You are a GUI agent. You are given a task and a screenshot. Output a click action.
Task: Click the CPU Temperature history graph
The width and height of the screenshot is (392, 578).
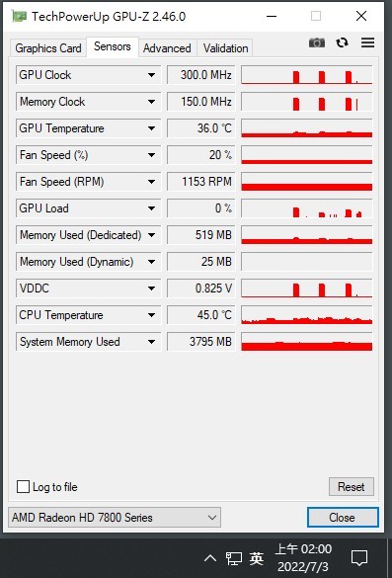tap(306, 315)
